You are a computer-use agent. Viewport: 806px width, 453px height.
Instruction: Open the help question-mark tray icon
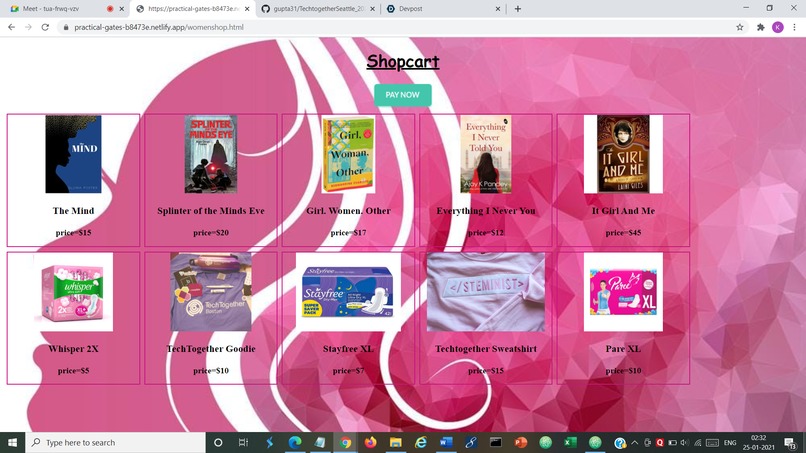coord(620,443)
